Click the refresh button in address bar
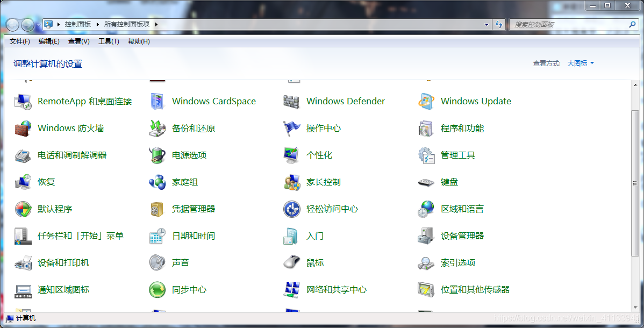 [x=499, y=24]
